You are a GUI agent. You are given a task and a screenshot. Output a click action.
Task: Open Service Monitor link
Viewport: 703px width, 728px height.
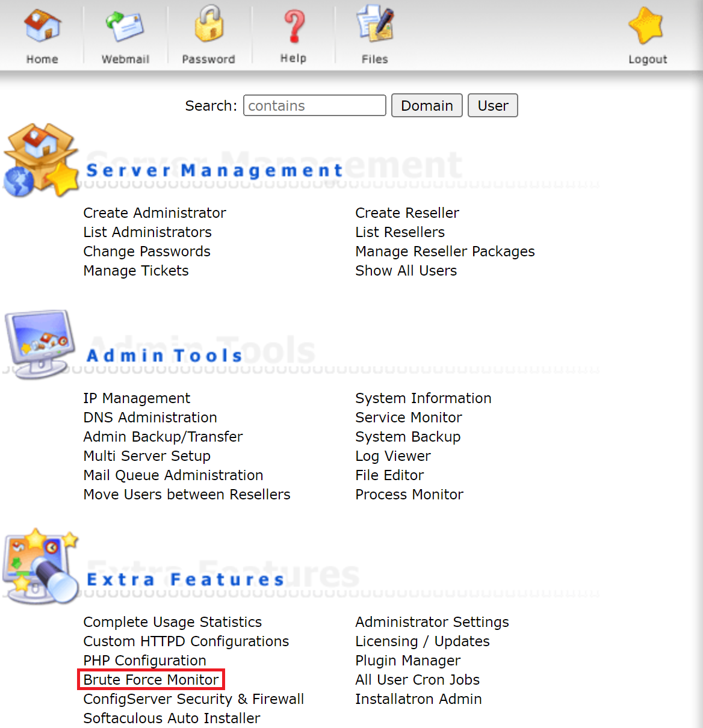[409, 418]
